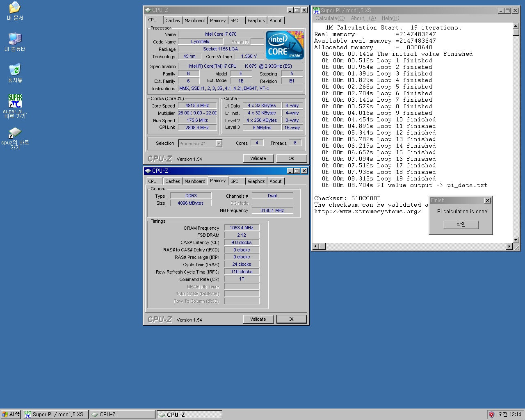Click the security shield icon in the system tray
This screenshot has width=525, height=420.
(x=491, y=414)
